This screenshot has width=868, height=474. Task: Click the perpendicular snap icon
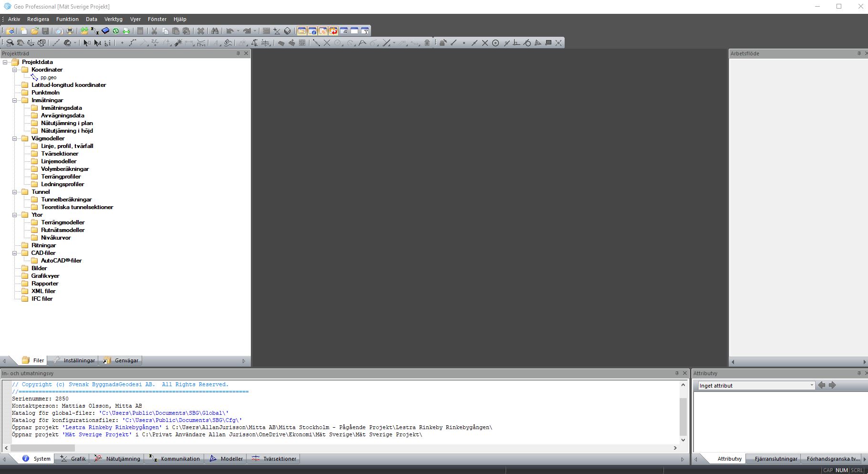coord(516,42)
